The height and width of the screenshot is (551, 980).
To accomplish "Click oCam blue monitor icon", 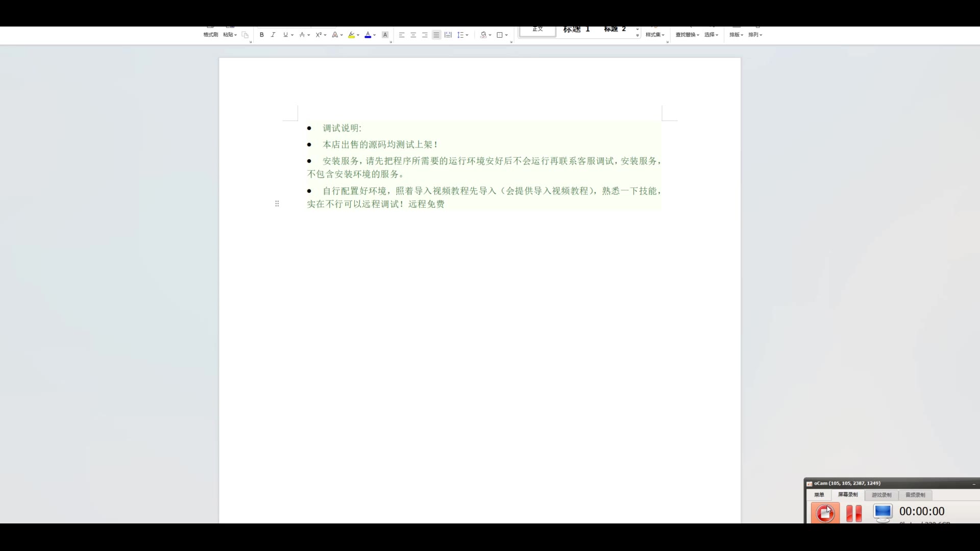I will pos(883,512).
